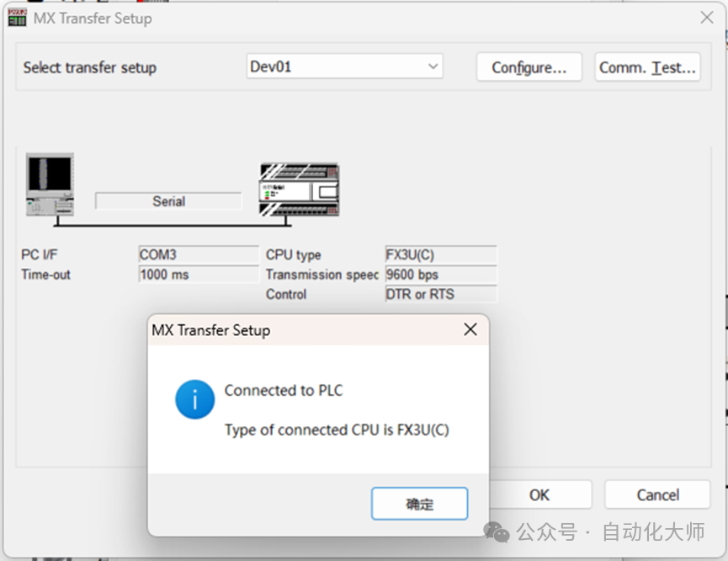Viewport: 728px width, 561px height.
Task: Click the Cancel button
Action: point(657,495)
